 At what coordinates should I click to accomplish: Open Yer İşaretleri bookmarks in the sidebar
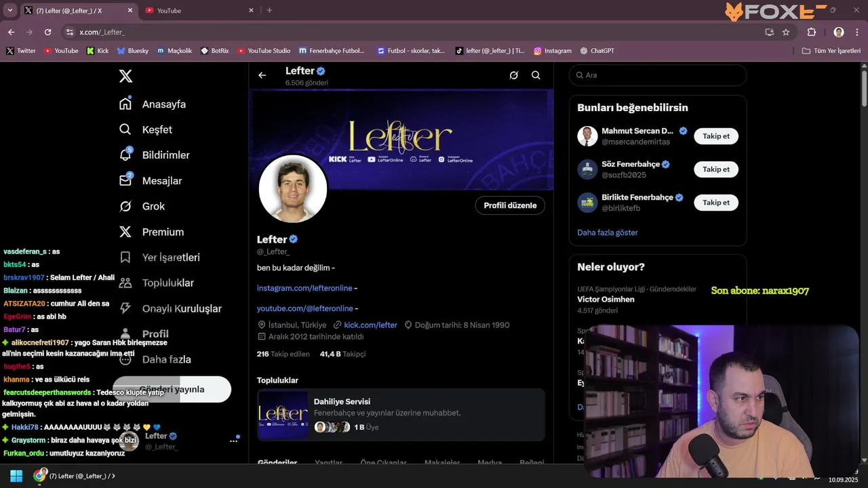point(159,257)
